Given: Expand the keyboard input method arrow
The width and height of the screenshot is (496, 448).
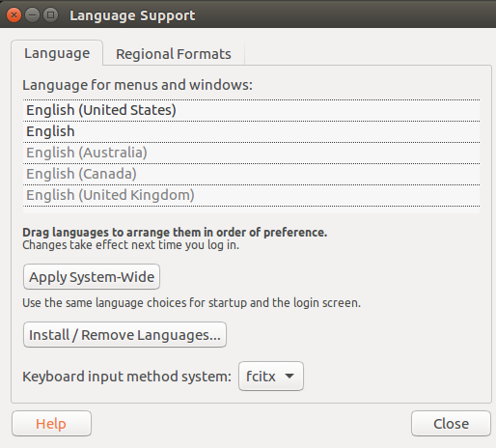Looking at the screenshot, I should tap(289, 376).
